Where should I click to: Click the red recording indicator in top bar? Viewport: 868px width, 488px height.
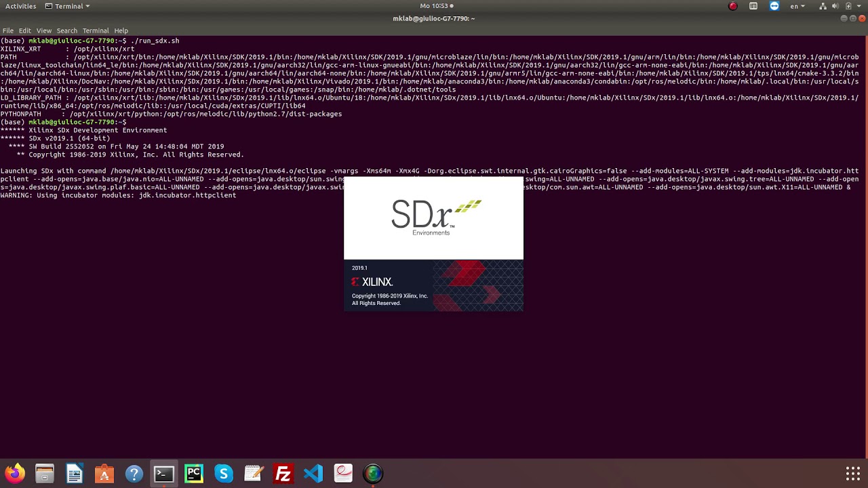click(733, 6)
